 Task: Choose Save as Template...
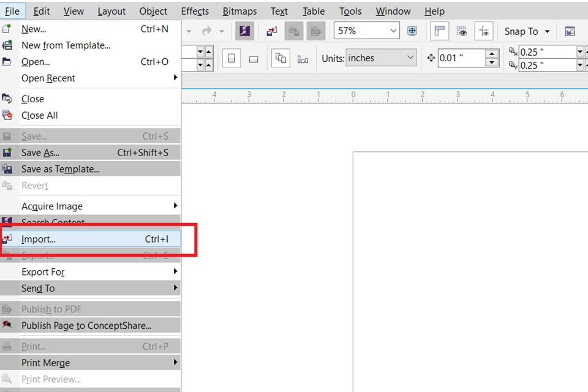[x=90, y=169]
